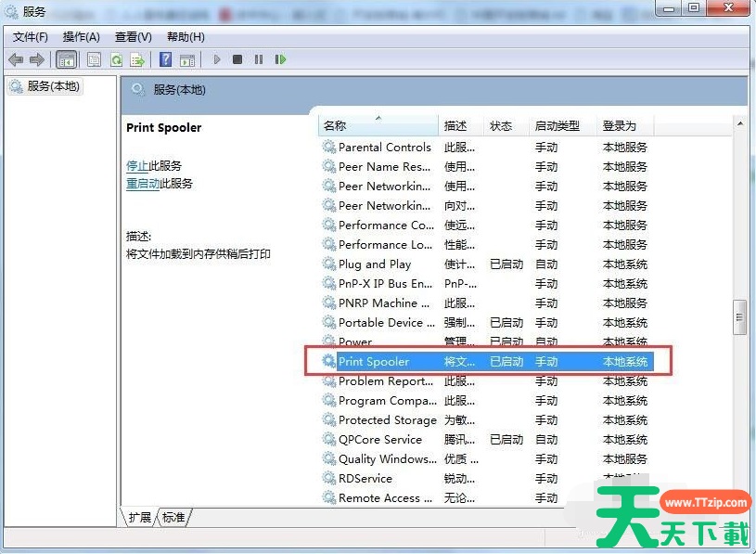
Task: Click the Services window title bar icon
Action: pos(11,11)
